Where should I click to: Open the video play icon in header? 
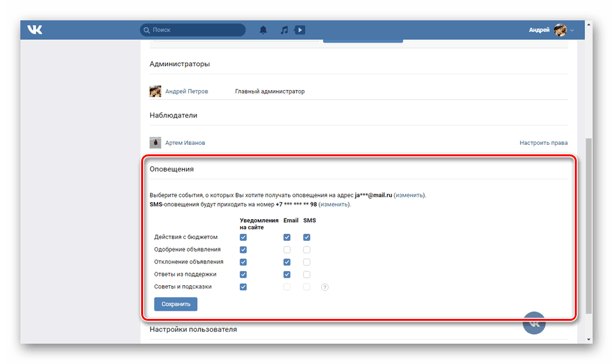pos(300,30)
